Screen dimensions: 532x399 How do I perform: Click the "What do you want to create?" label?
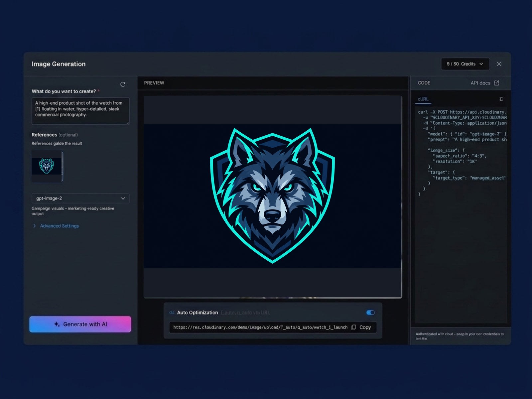[x=64, y=91]
